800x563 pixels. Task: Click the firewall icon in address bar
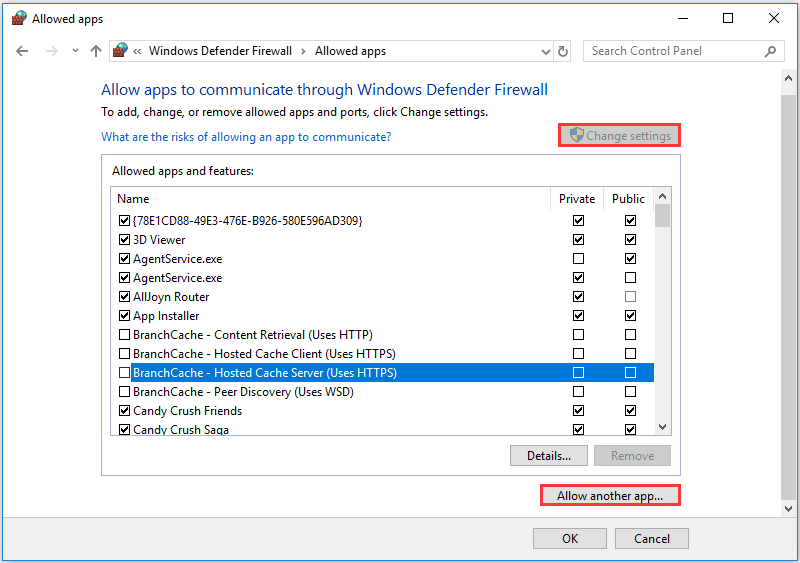(x=120, y=51)
